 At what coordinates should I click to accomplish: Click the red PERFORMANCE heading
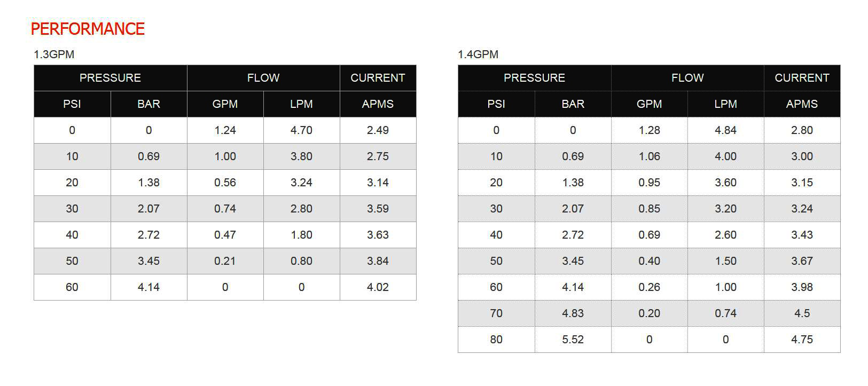[88, 29]
